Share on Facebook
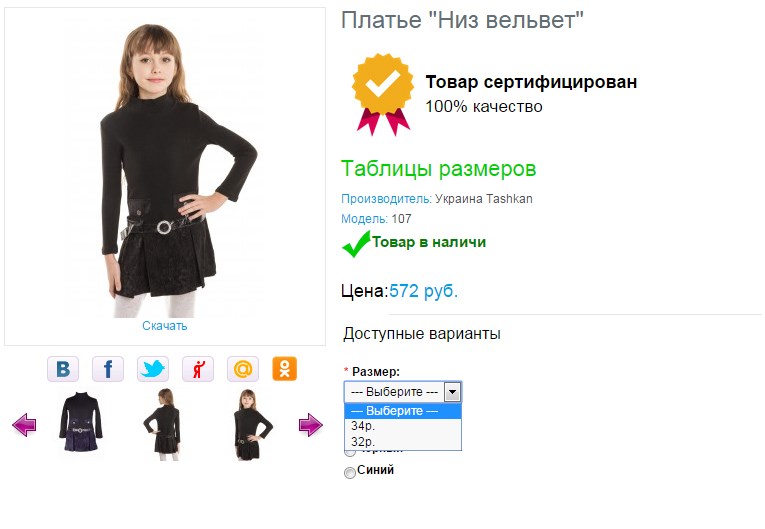This screenshot has width=765, height=529. point(108,369)
